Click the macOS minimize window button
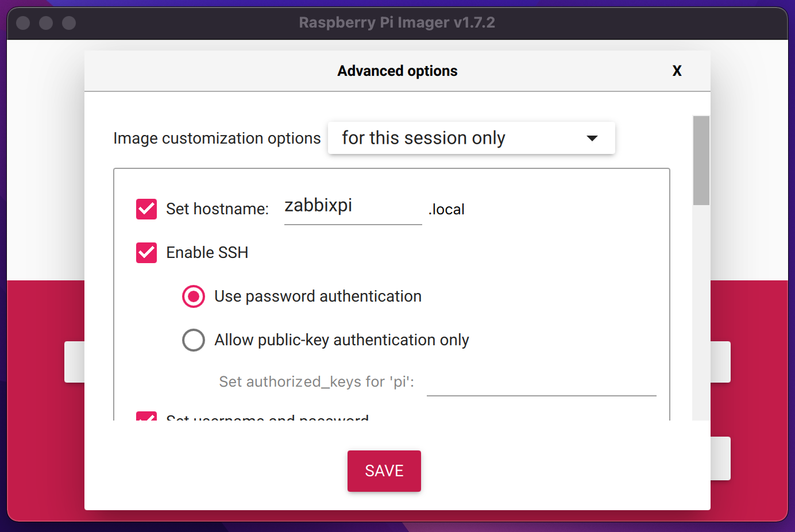The height and width of the screenshot is (532, 795). pos(46,23)
